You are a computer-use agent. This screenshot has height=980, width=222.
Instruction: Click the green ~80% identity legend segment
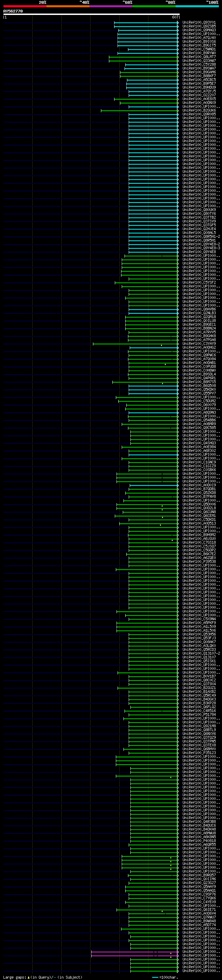154,7
